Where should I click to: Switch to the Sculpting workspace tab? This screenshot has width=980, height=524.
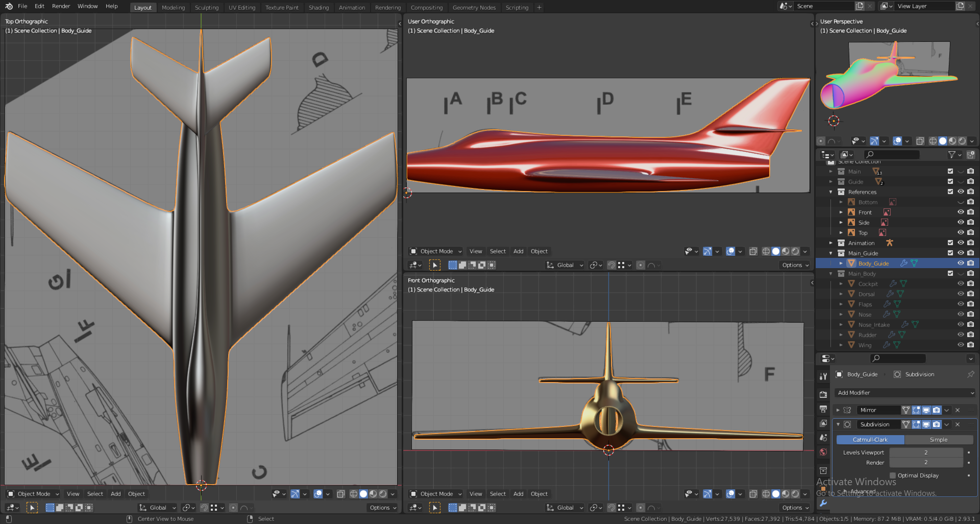(x=206, y=8)
